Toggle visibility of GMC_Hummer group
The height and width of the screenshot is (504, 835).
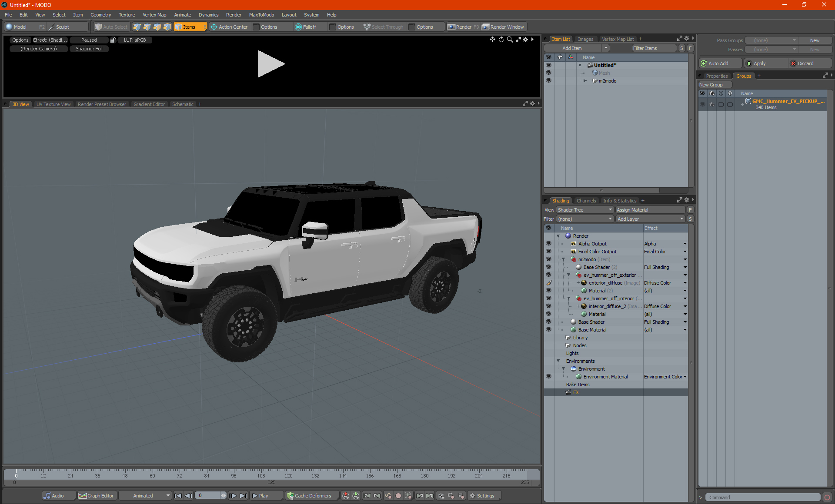point(702,104)
